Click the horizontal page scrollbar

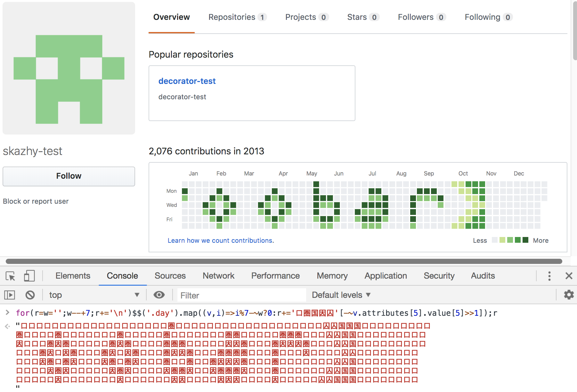284,261
